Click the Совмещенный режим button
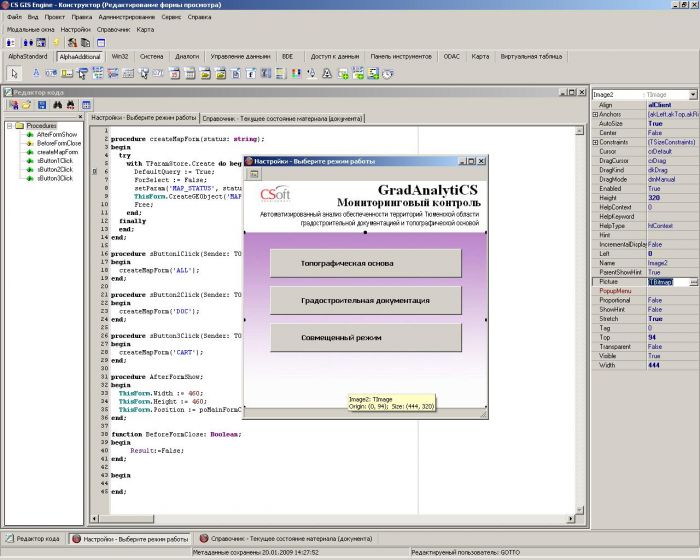This screenshot has height=560, width=700. tap(366, 338)
